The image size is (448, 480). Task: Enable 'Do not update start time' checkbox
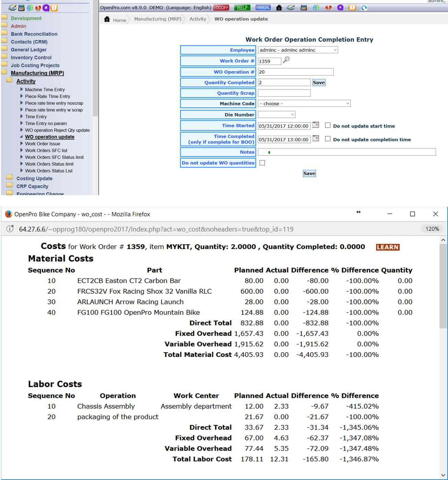[328, 125]
